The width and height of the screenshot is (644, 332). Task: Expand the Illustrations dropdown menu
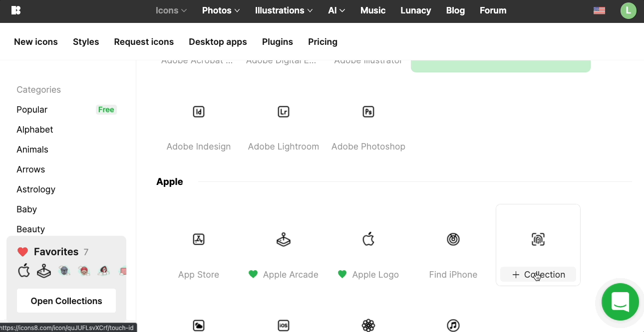(284, 10)
